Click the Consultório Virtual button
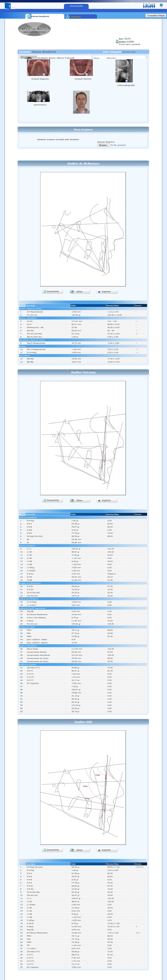This screenshot has width=167, height=980. (156, 16)
